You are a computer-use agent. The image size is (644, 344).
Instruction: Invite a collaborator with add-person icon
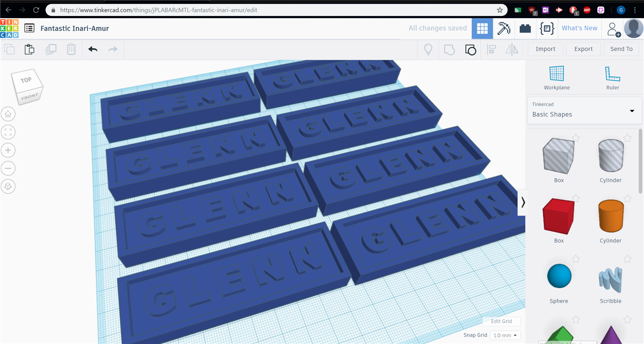[614, 29]
